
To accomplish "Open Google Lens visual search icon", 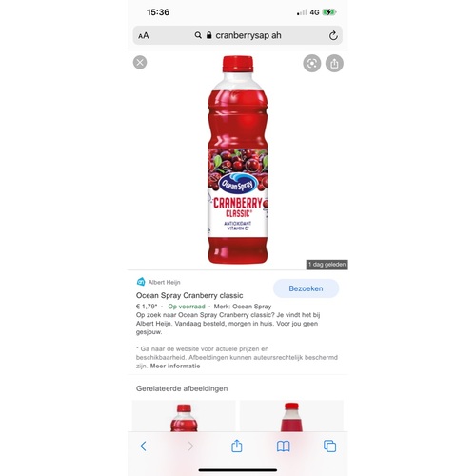I will (312, 64).
